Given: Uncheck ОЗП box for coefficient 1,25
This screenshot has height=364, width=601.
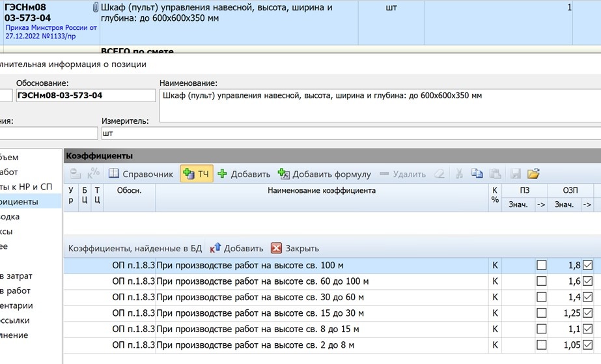Looking at the screenshot, I should [x=587, y=313].
